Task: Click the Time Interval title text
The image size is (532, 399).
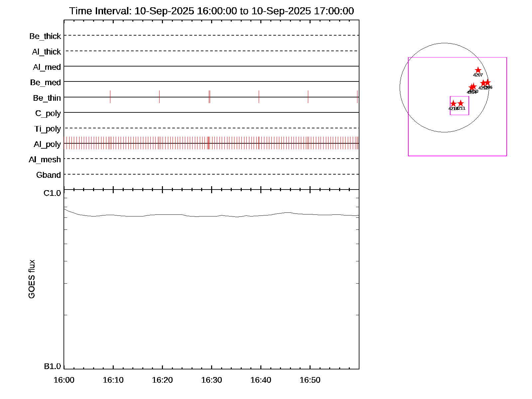Action: point(211,11)
